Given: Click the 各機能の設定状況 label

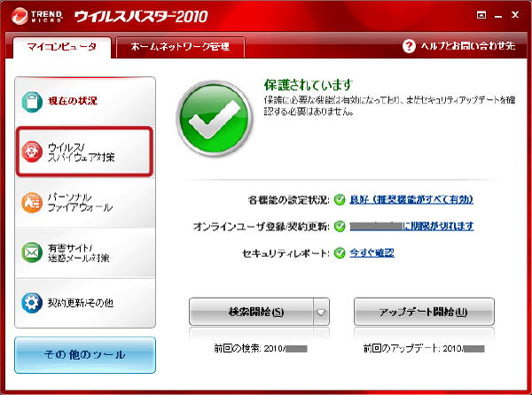Looking at the screenshot, I should pyautogui.click(x=289, y=200).
